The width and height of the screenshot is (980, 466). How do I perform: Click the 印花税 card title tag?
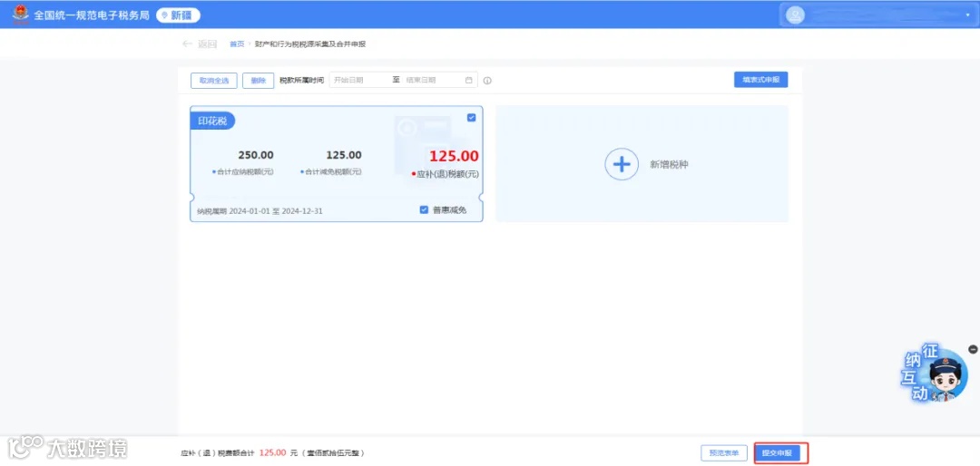(212, 121)
